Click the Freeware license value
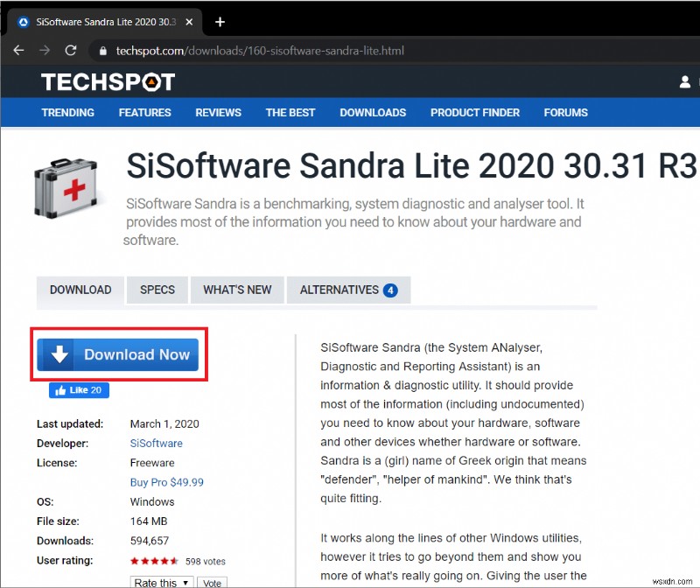This screenshot has width=700, height=588. pyautogui.click(x=152, y=463)
